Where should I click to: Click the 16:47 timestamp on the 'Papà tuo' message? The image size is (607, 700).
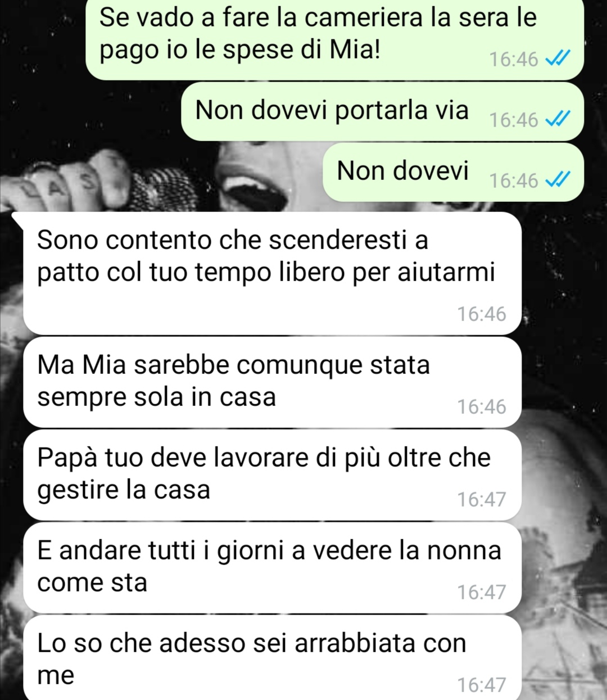pos(482,499)
